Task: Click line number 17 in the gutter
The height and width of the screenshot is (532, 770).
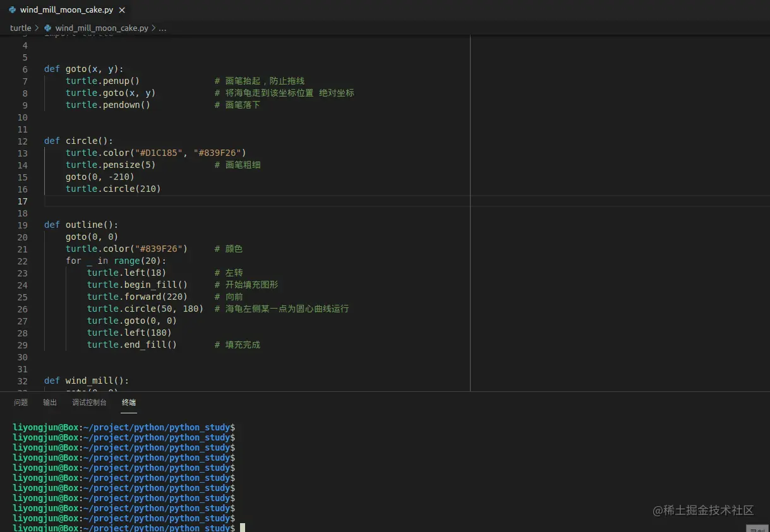Action: coord(23,201)
